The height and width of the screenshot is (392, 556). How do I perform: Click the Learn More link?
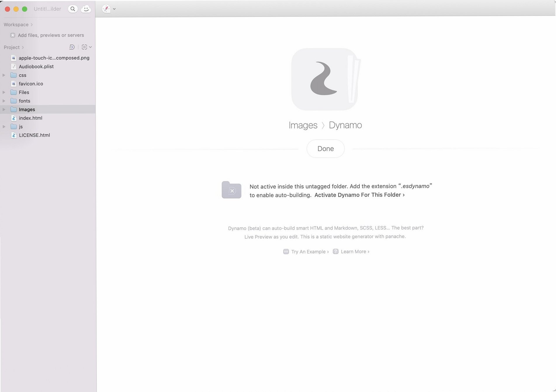pos(355,251)
